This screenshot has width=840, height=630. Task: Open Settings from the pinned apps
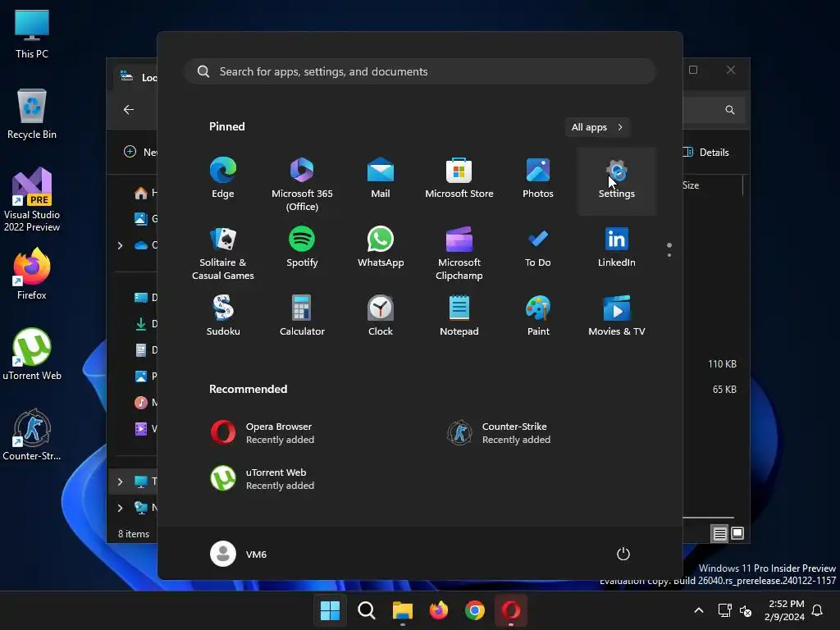coord(617,180)
